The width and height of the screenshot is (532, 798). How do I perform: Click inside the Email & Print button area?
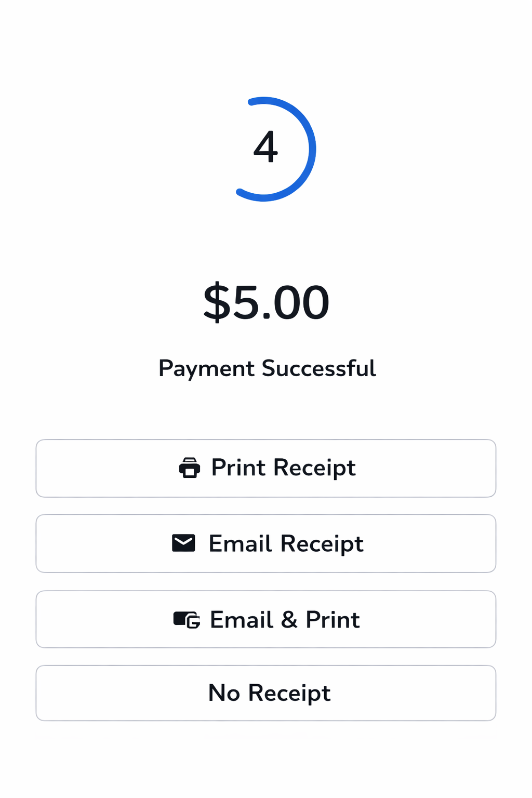(266, 619)
